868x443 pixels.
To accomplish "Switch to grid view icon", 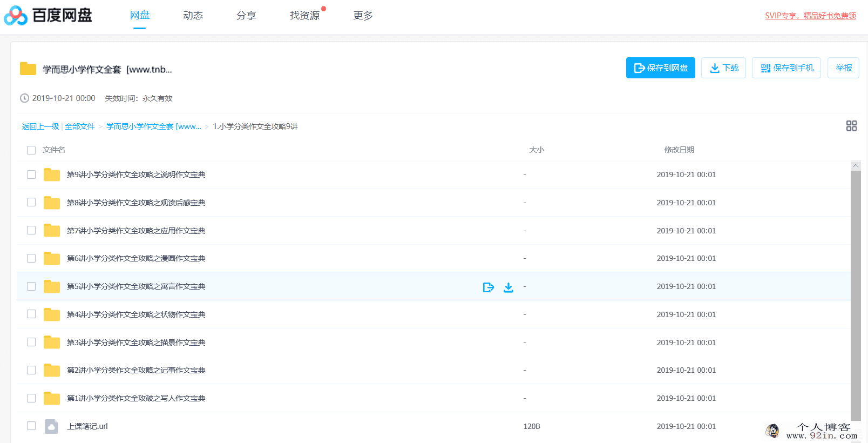I will coord(851,126).
